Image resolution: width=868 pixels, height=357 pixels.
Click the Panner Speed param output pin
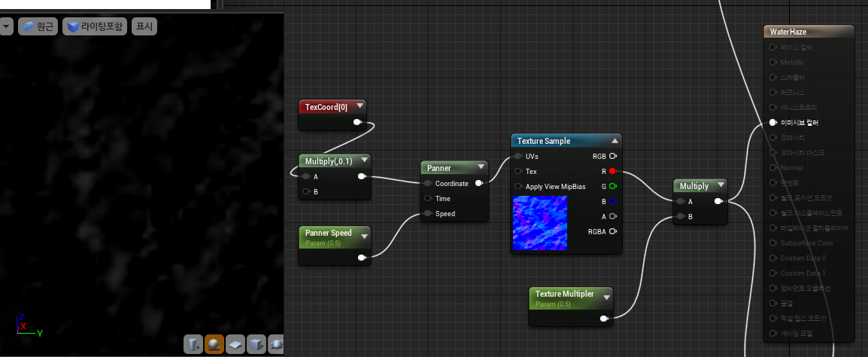[362, 258]
